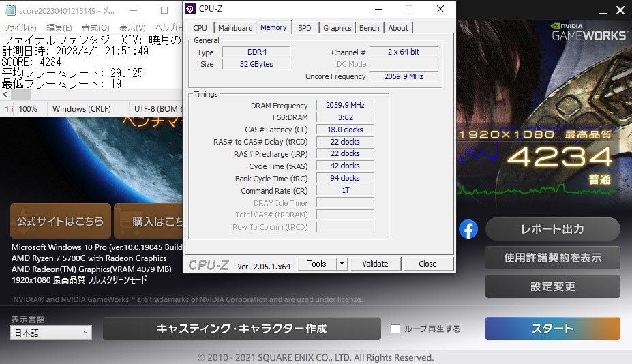
Task: Click the 使用許諾契約を表示 button
Action: point(553,258)
